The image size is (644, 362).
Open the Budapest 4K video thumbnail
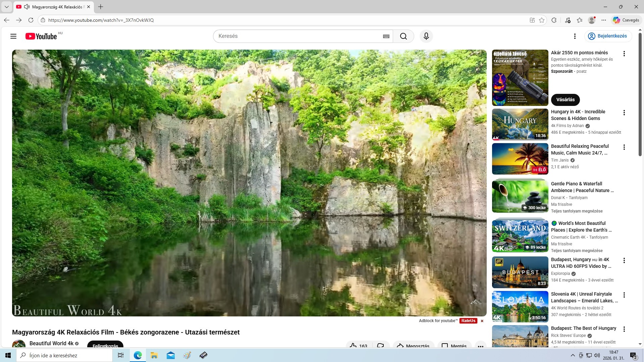click(x=520, y=273)
